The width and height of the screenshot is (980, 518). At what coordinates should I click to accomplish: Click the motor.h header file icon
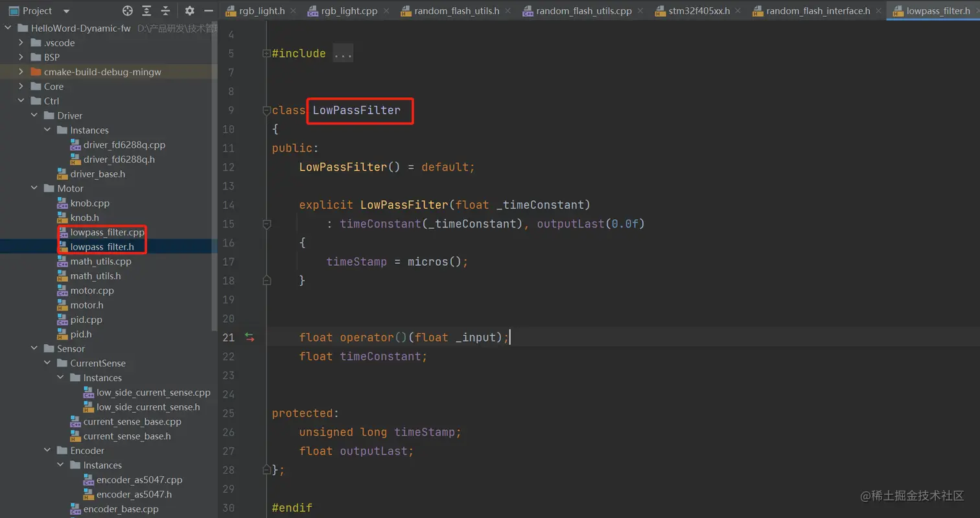(62, 305)
